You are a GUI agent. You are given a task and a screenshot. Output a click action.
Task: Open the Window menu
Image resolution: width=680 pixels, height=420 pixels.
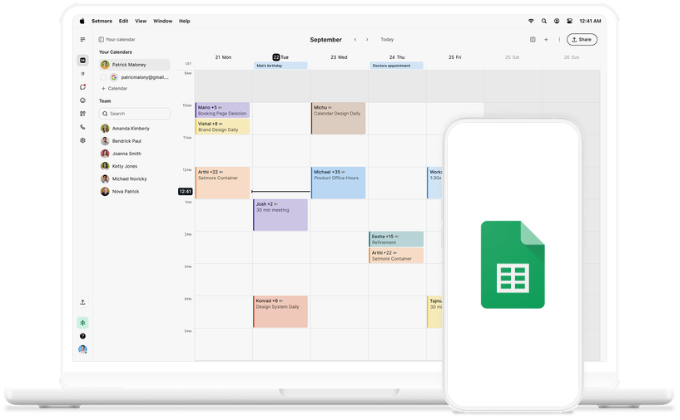tap(163, 21)
